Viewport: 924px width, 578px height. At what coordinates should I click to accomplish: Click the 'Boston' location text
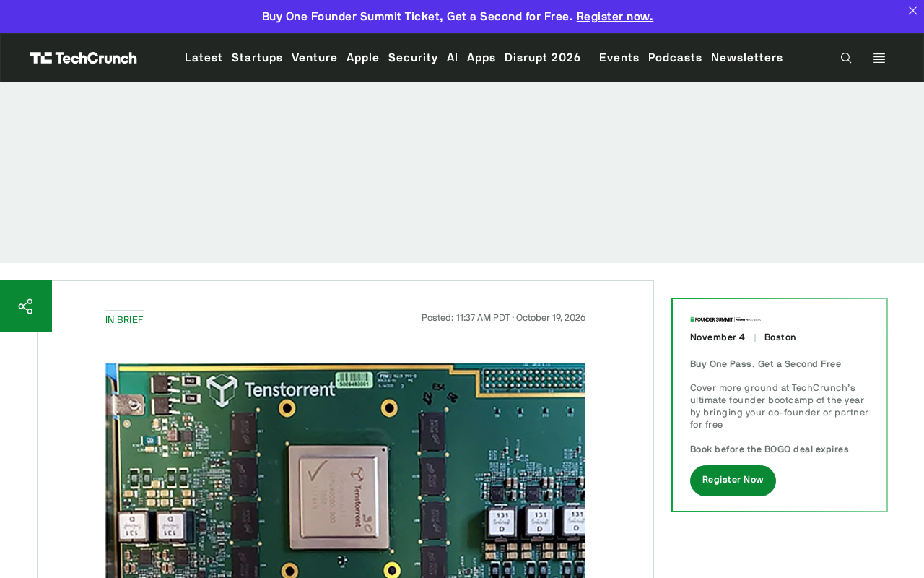(x=780, y=337)
